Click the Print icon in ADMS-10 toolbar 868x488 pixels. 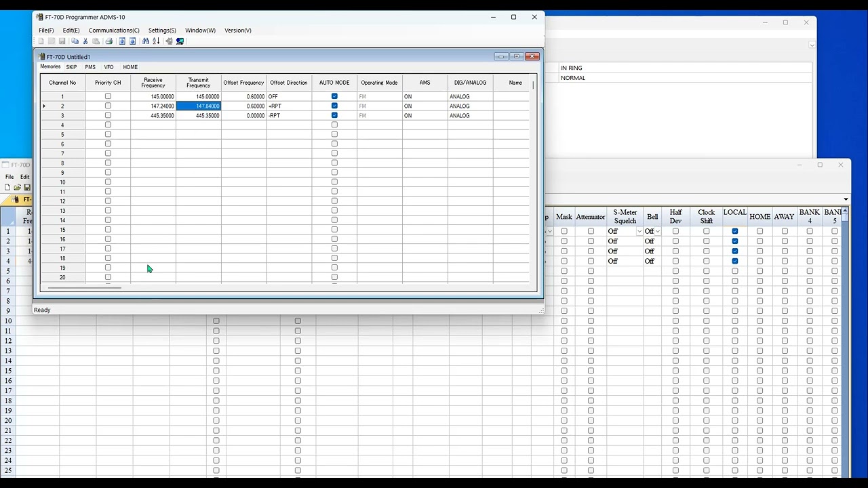click(108, 41)
